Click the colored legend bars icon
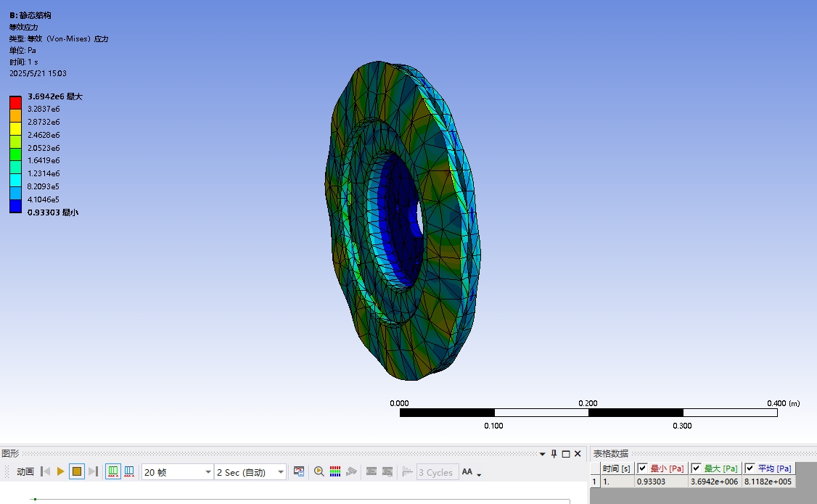The width and height of the screenshot is (817, 504). coord(335,471)
